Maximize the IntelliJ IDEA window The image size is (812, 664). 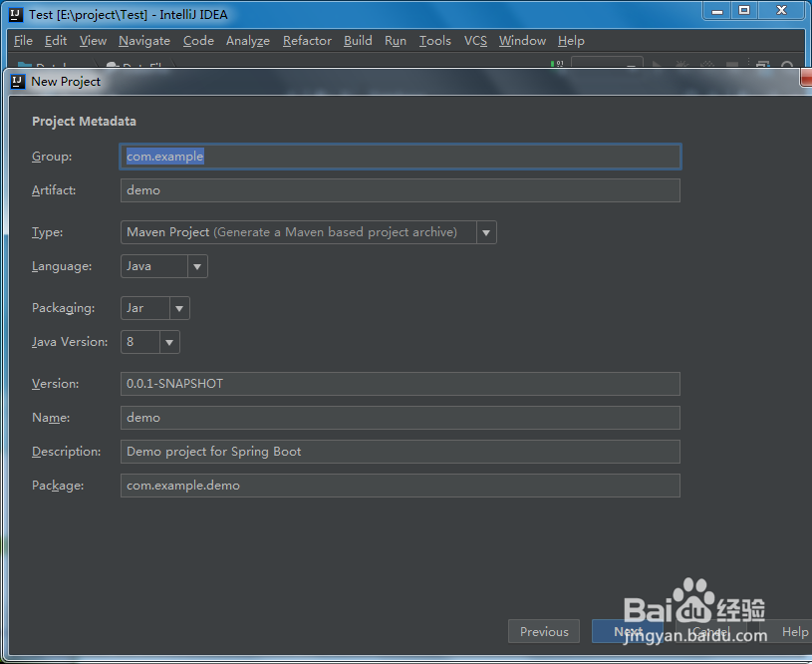point(744,11)
